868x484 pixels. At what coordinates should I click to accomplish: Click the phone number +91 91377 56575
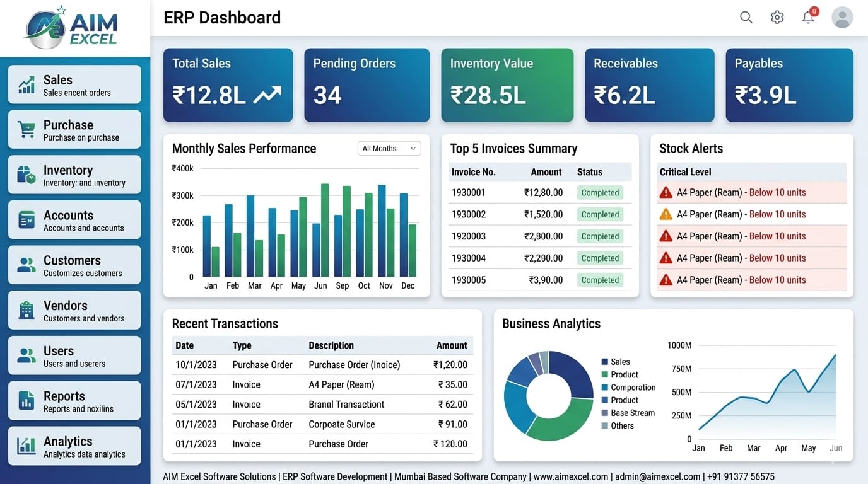741,476
